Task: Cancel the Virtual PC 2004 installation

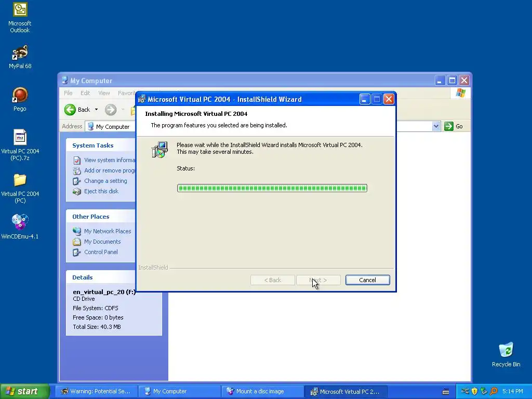Action: (367, 280)
